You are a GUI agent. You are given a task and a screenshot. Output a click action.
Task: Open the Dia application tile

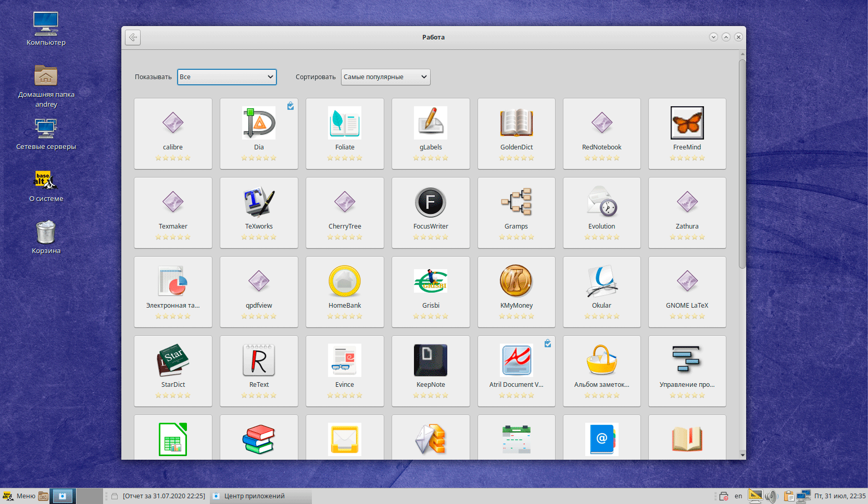tap(259, 133)
